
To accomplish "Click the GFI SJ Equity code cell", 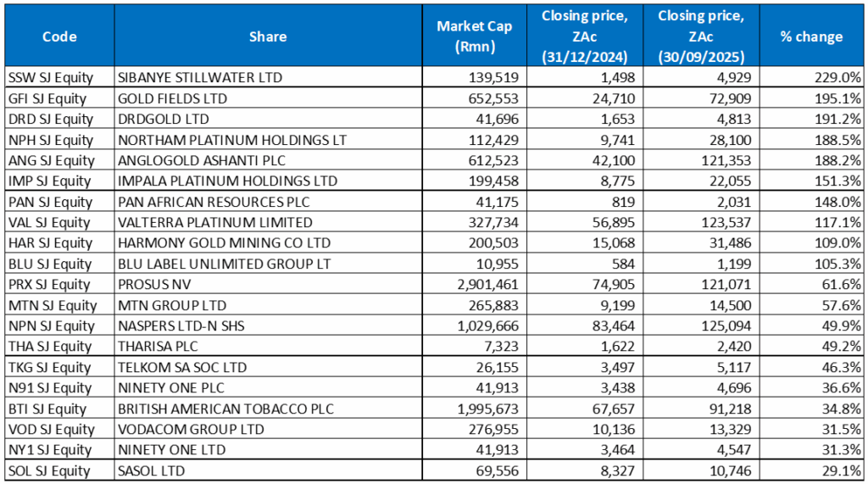I will (x=47, y=98).
